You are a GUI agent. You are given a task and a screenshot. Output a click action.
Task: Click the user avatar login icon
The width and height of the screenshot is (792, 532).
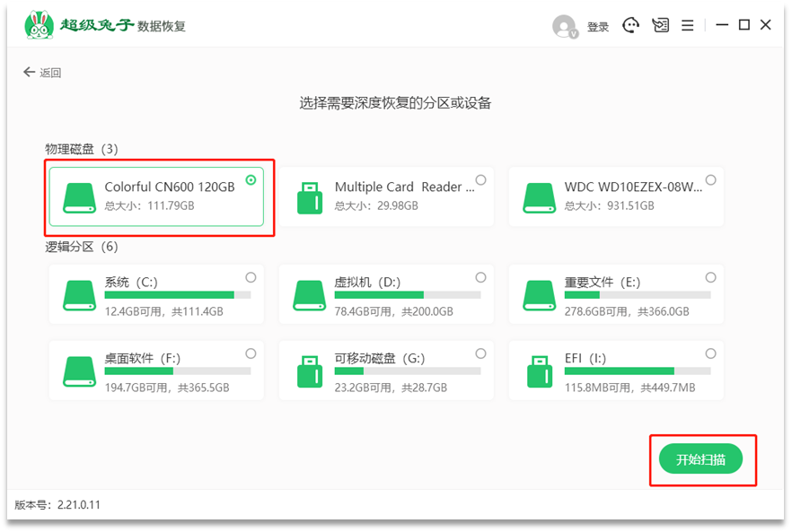point(565,26)
